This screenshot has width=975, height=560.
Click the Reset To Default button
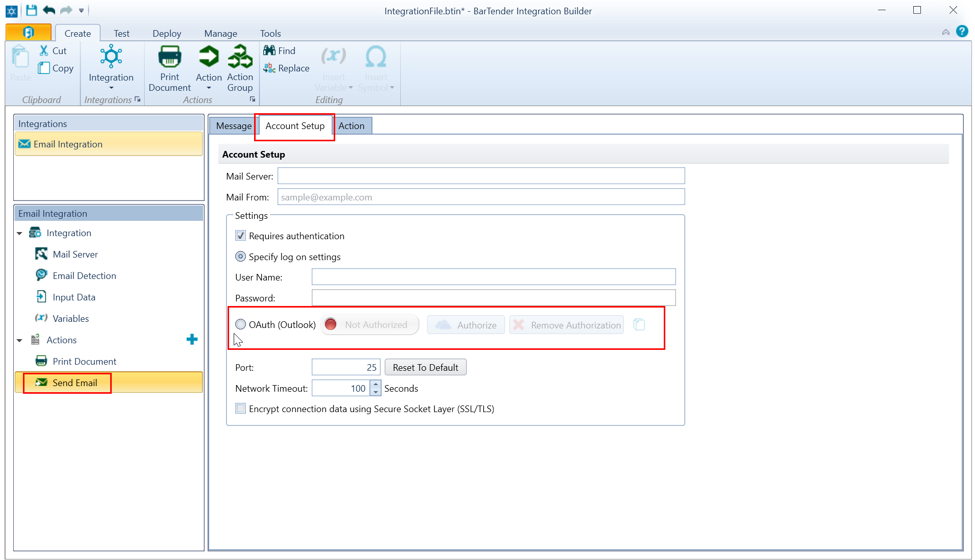point(426,367)
